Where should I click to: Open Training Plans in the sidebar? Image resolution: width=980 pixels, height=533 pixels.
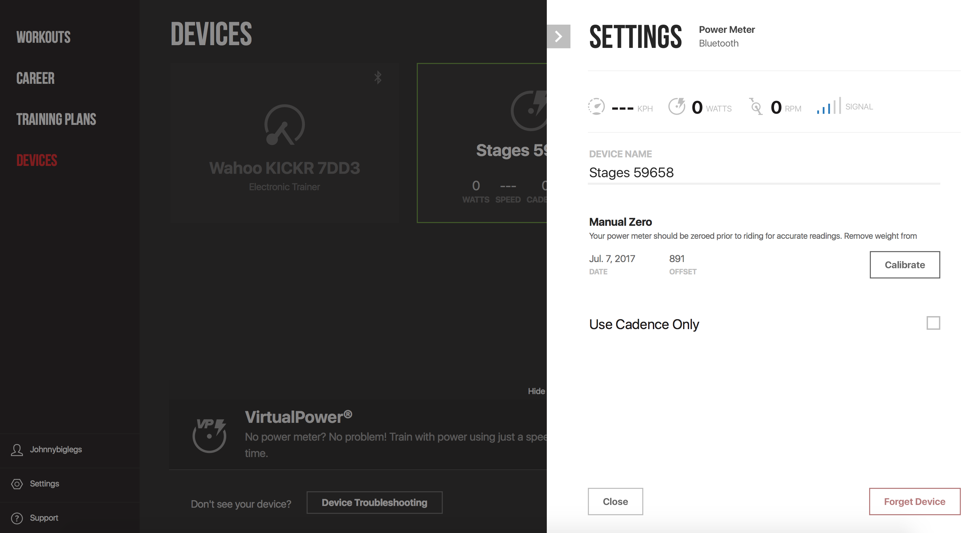[x=56, y=119]
